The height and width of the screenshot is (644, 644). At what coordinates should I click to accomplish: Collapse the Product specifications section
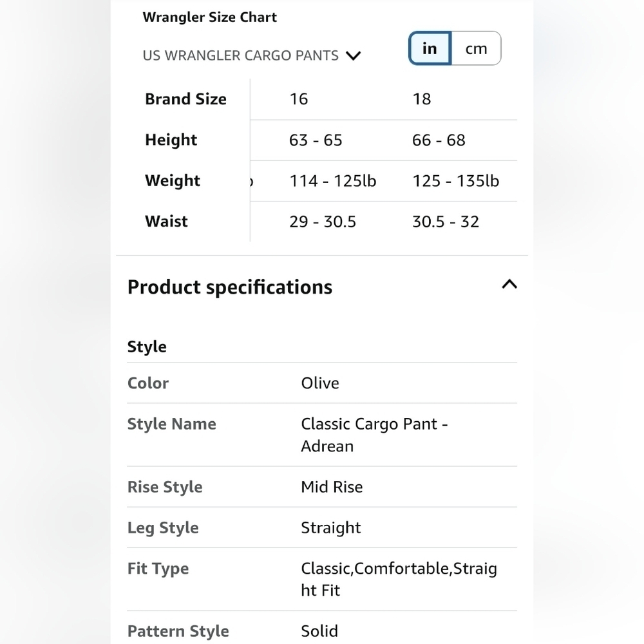[509, 284]
